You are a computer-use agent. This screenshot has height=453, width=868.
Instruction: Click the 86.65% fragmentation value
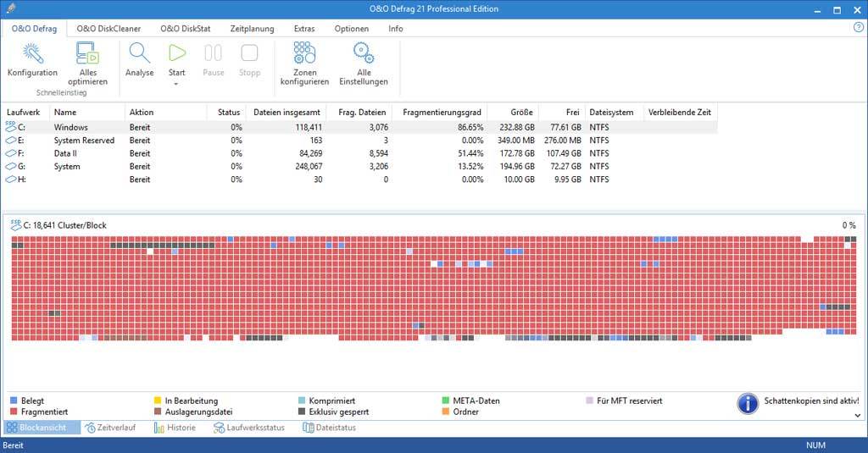pyautogui.click(x=470, y=127)
